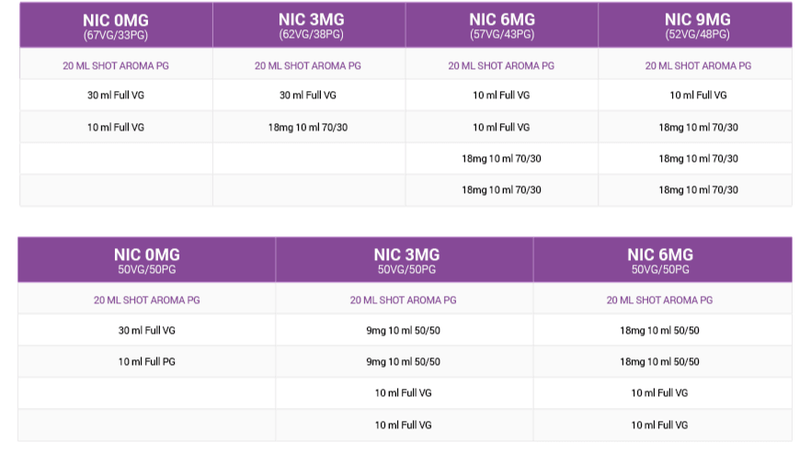This screenshot has width=800, height=454.
Task: Click 18mg 10 ml 70/30 in 62VG/38PG column
Action: click(x=308, y=128)
